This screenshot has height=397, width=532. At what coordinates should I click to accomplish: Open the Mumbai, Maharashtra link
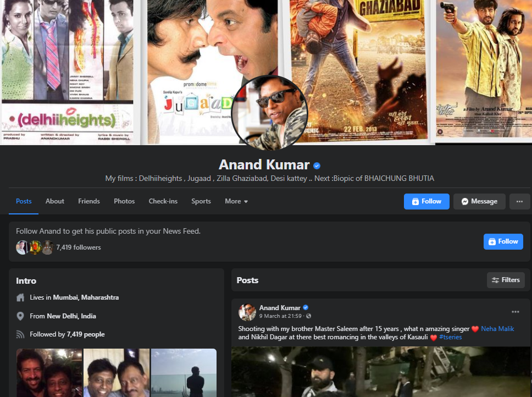86,297
